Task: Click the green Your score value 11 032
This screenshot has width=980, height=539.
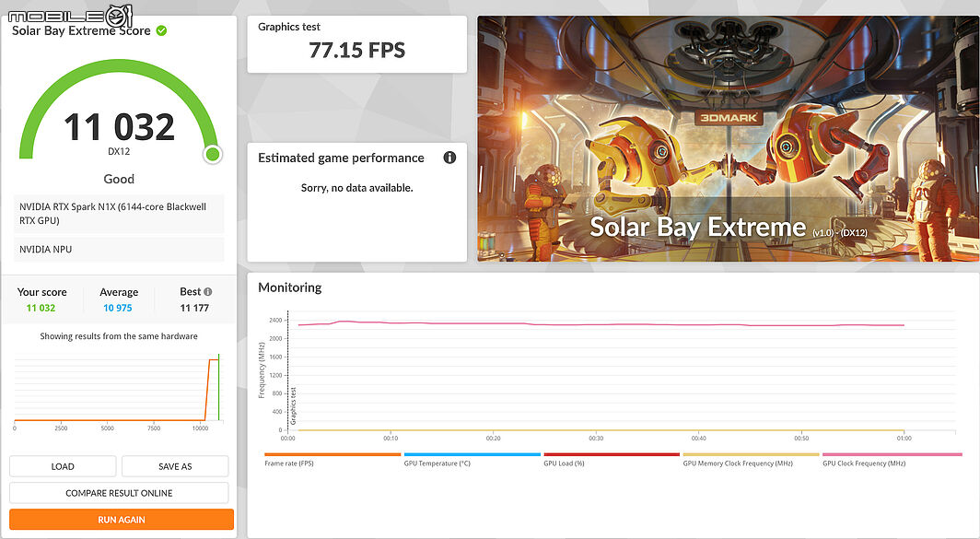Action: (x=41, y=308)
